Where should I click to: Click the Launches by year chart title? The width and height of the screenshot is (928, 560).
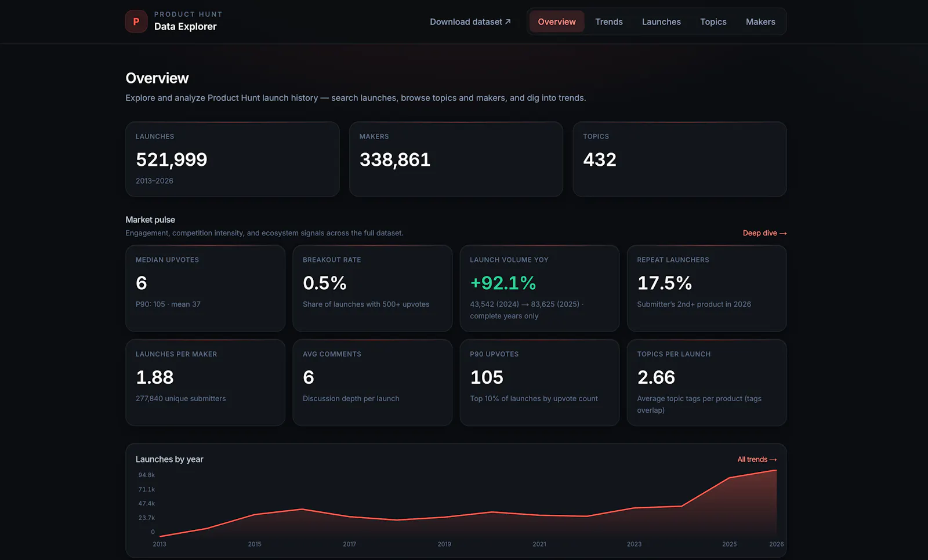point(169,459)
